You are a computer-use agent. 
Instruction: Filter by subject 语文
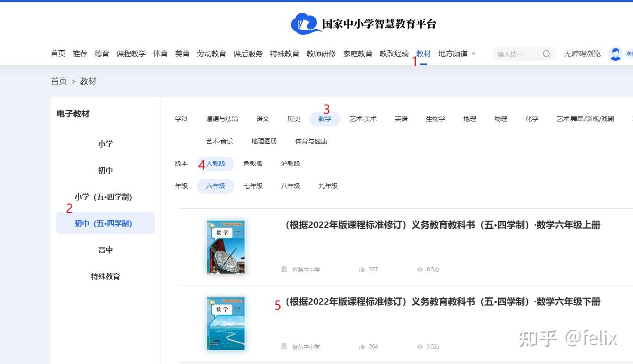(x=263, y=119)
